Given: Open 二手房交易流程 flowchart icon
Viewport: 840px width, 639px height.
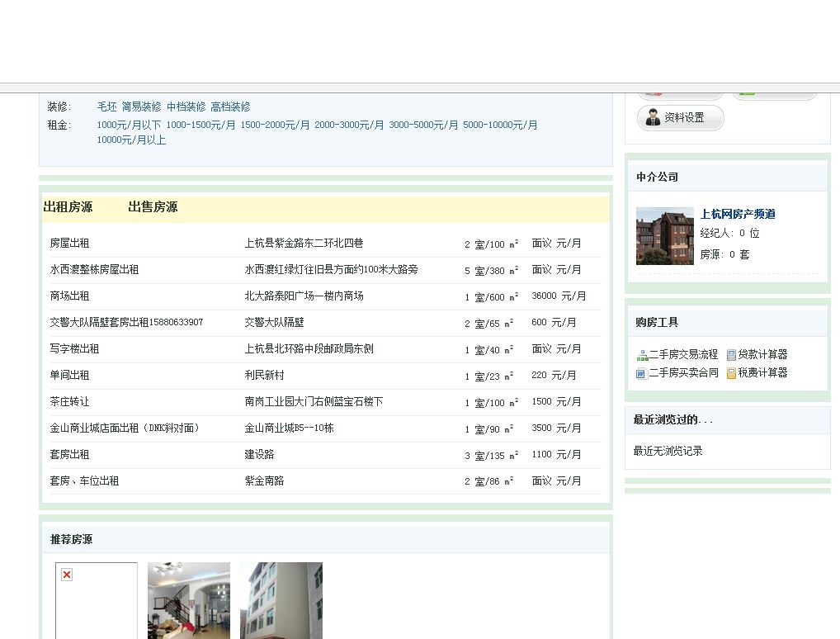Looking at the screenshot, I should (642, 355).
